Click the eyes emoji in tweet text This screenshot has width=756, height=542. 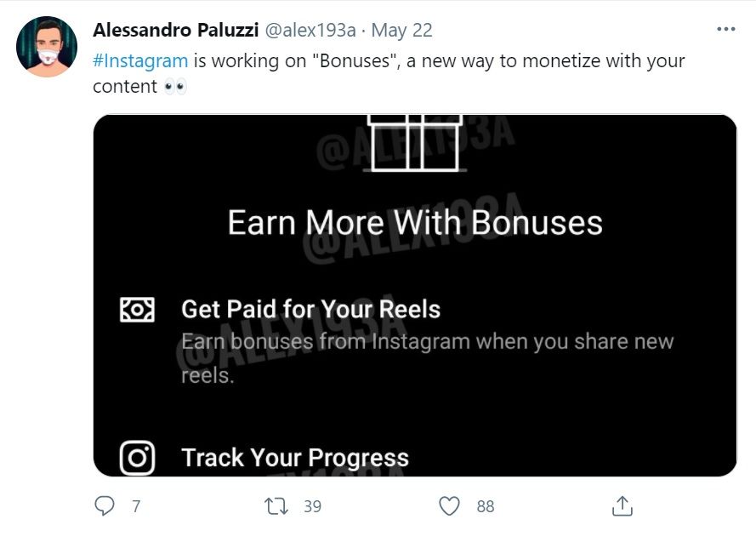175,87
